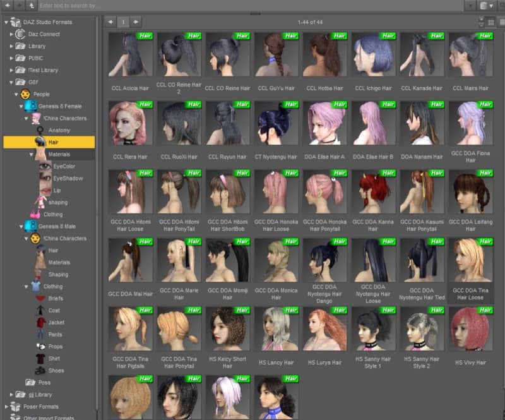
Task: Select the gj Library folder
Action: 40,395
